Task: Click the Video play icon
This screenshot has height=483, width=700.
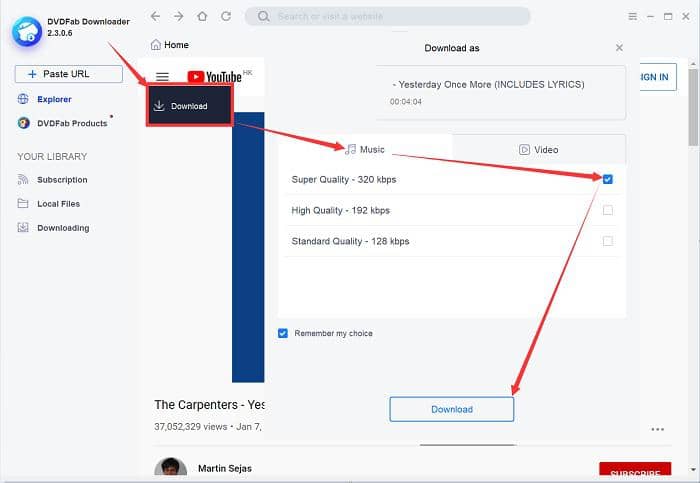Action: [x=524, y=150]
